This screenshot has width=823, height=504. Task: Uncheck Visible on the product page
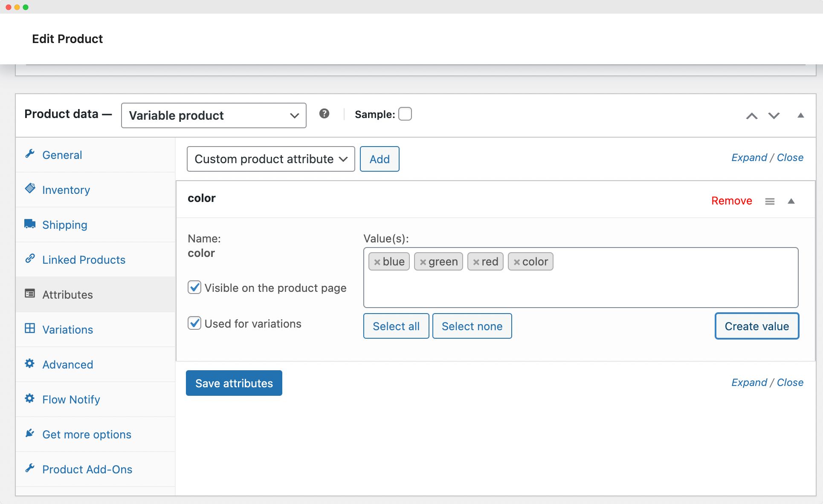pyautogui.click(x=194, y=288)
